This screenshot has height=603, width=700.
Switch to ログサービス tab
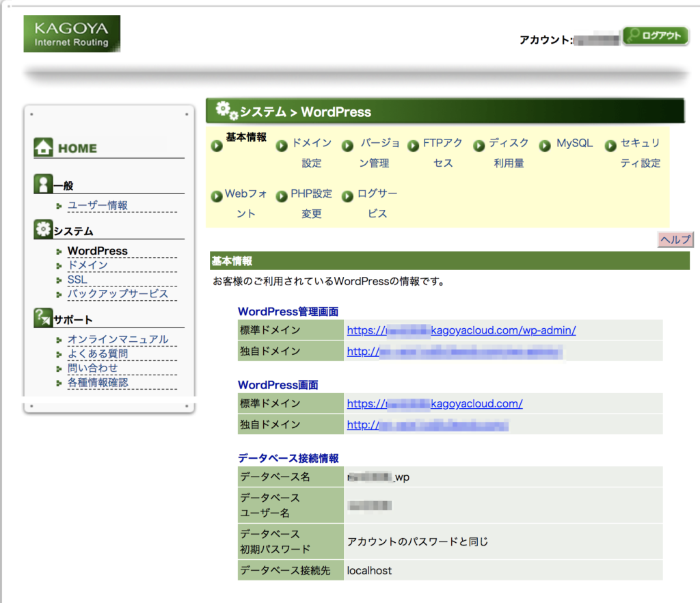tap(377, 204)
